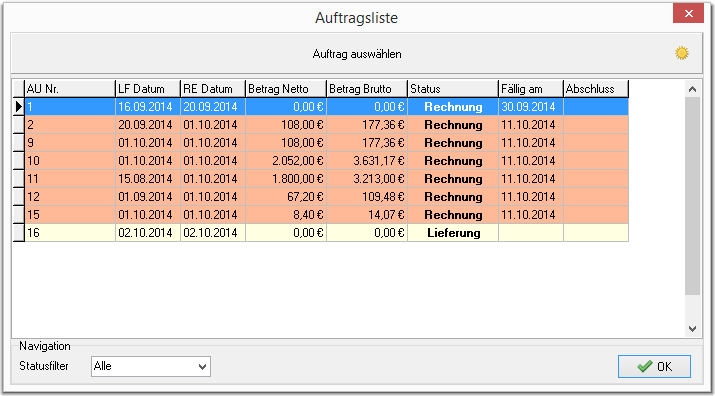The image size is (715, 396).
Task: Sort by the AU Nr. column header
Action: tap(70, 89)
